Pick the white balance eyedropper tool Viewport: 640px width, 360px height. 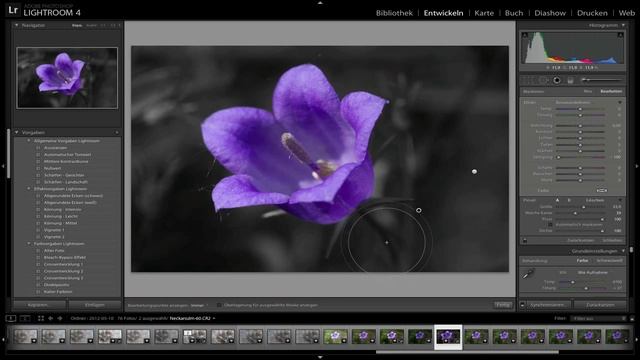pyautogui.click(x=528, y=274)
